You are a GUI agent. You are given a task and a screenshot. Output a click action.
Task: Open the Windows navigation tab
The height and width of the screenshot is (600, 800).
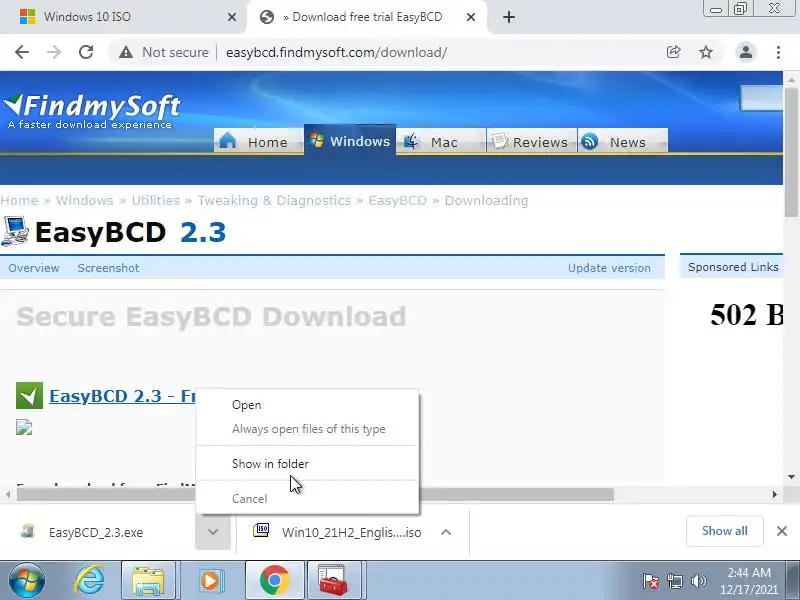pyautogui.click(x=350, y=140)
